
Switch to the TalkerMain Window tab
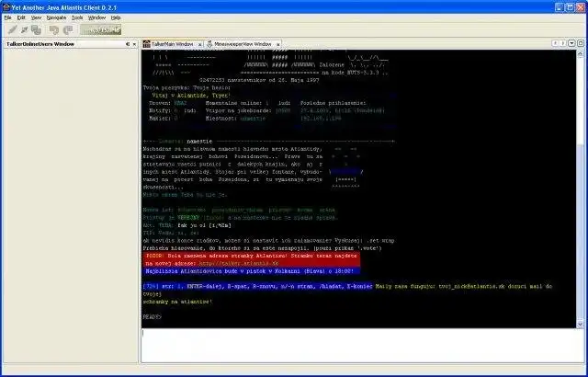pyautogui.click(x=173, y=44)
